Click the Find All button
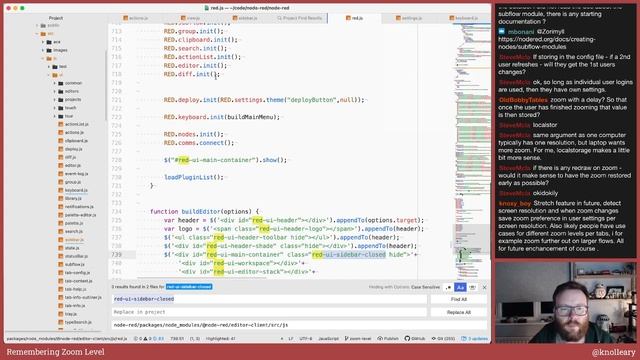640x360 pixels. tap(459, 299)
